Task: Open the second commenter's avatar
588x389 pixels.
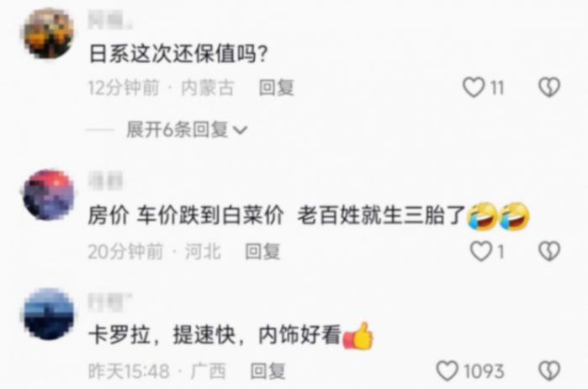Action: pos(49,194)
